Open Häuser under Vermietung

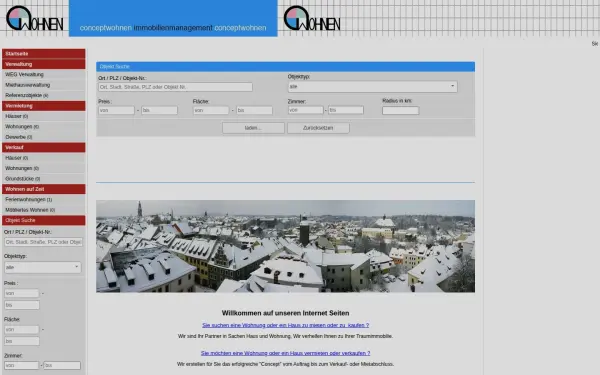(x=44, y=116)
